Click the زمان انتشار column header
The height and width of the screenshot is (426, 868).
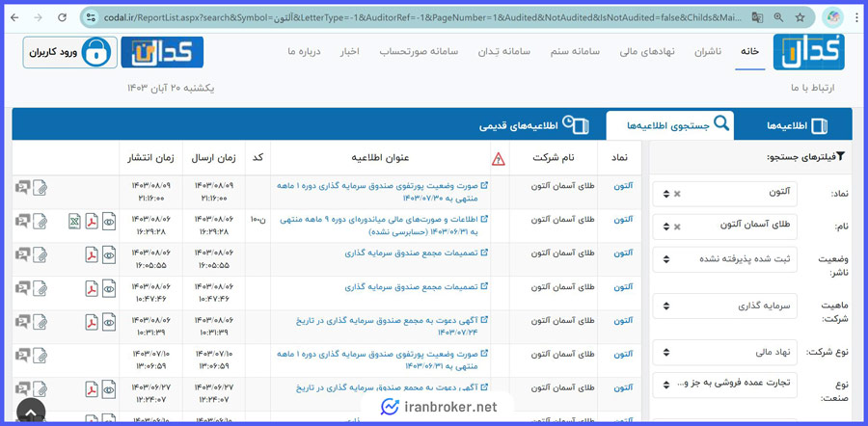pyautogui.click(x=150, y=158)
